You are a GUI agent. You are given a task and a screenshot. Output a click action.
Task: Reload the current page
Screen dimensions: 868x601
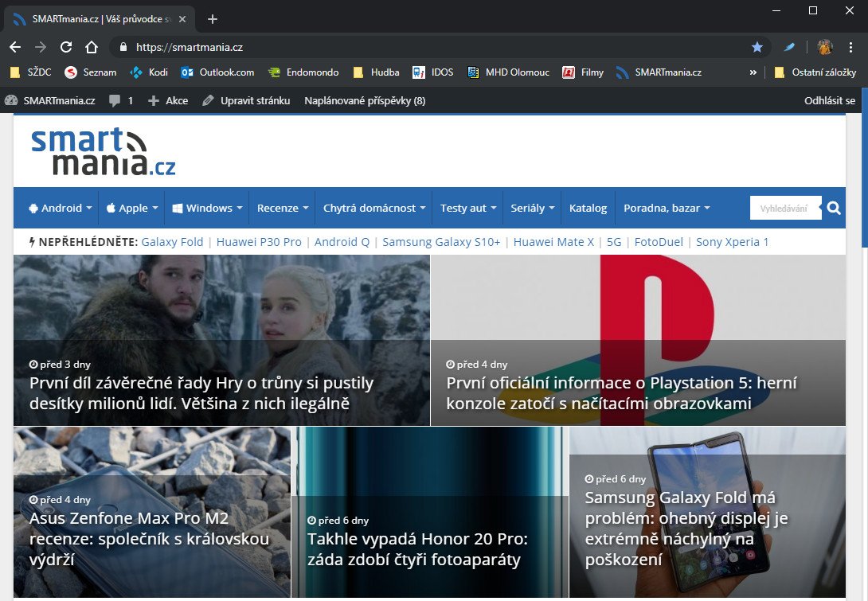tap(66, 47)
